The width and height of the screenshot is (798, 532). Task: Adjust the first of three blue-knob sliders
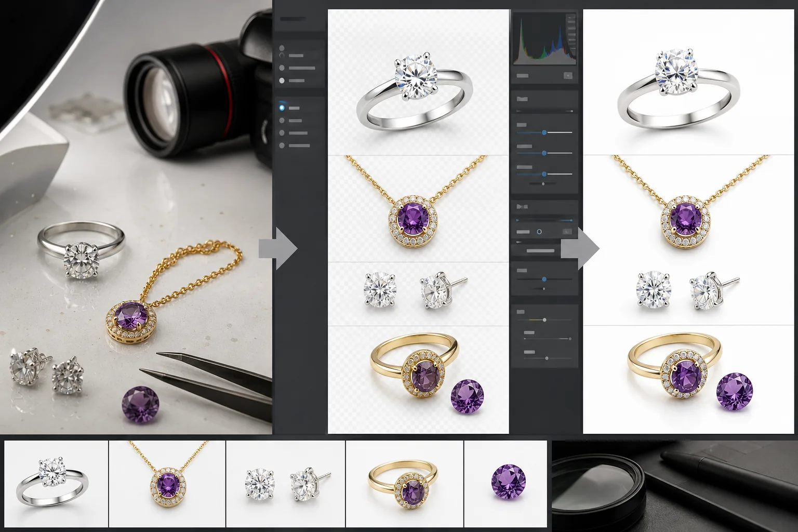[544, 132]
